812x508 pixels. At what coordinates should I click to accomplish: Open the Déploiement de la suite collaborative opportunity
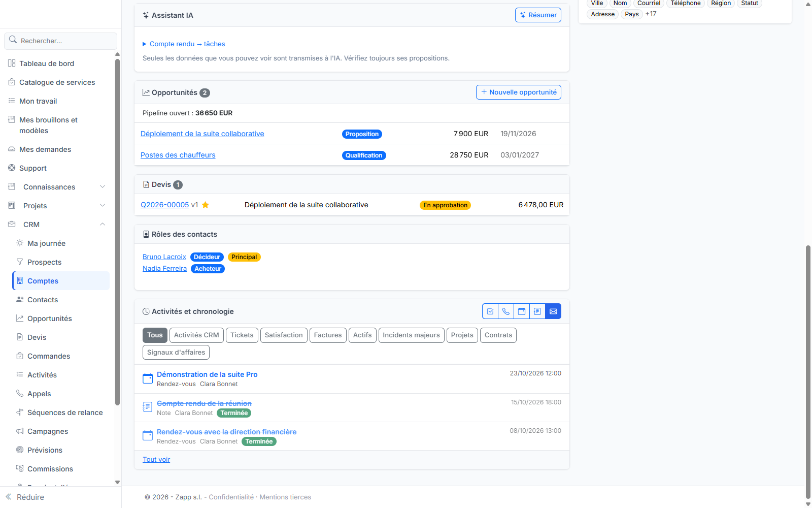(202, 134)
